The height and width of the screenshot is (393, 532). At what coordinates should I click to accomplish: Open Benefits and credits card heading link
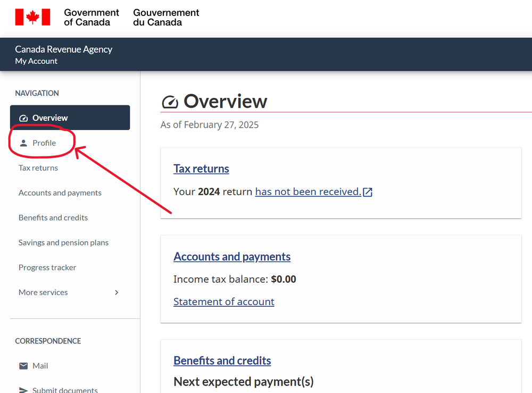(222, 361)
